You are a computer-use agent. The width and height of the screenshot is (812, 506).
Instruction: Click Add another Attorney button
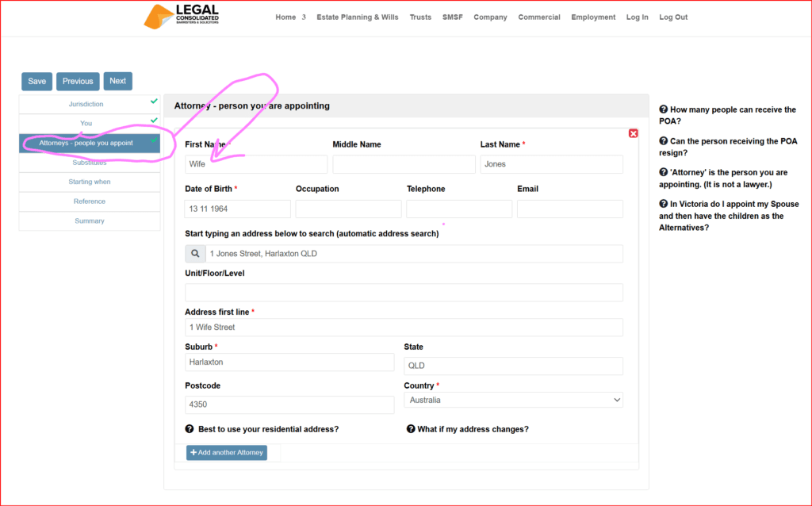pyautogui.click(x=227, y=453)
